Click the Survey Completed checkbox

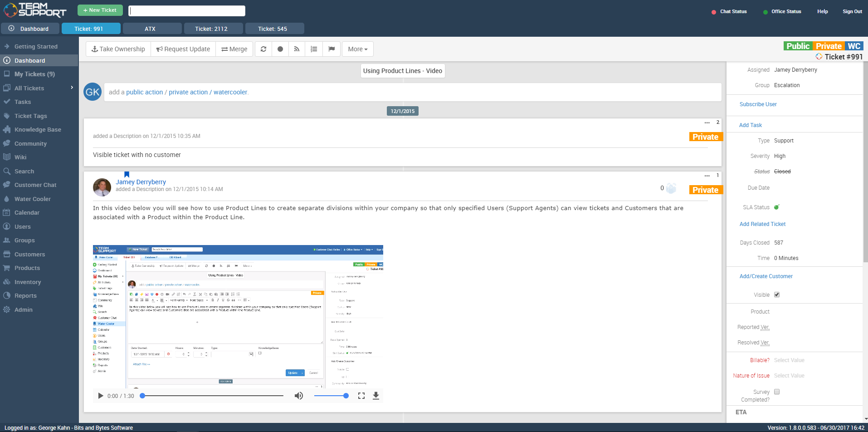click(x=777, y=391)
